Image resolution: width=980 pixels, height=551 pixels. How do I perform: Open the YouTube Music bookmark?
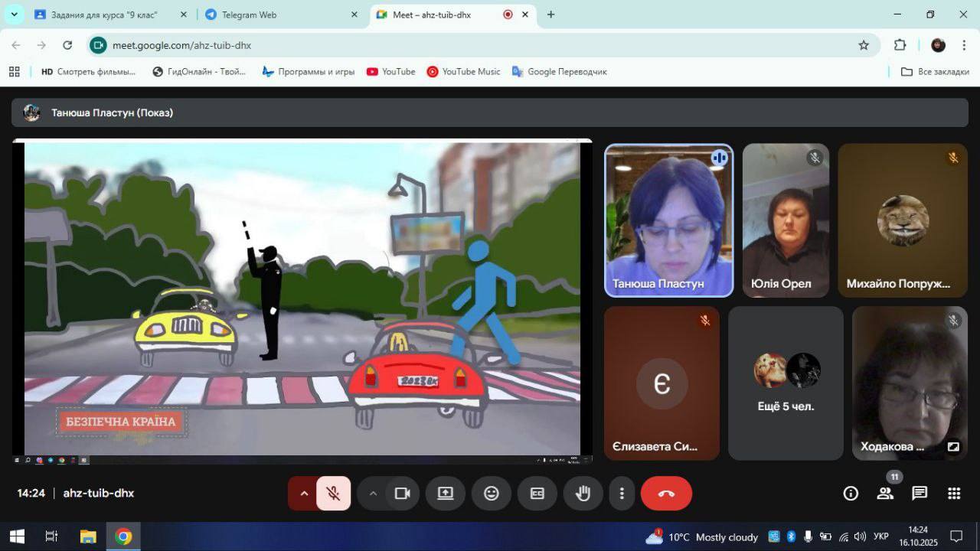coord(463,71)
